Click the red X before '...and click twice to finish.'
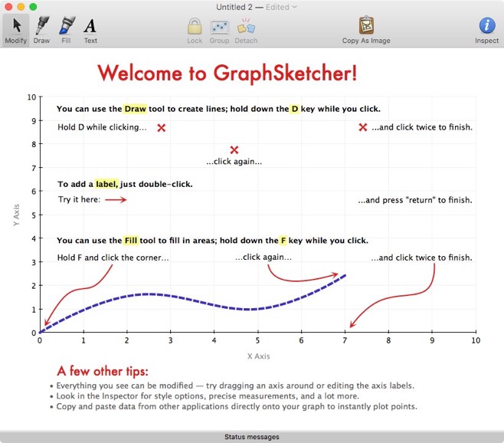Viewport: 504px width, 443px height. (x=363, y=127)
